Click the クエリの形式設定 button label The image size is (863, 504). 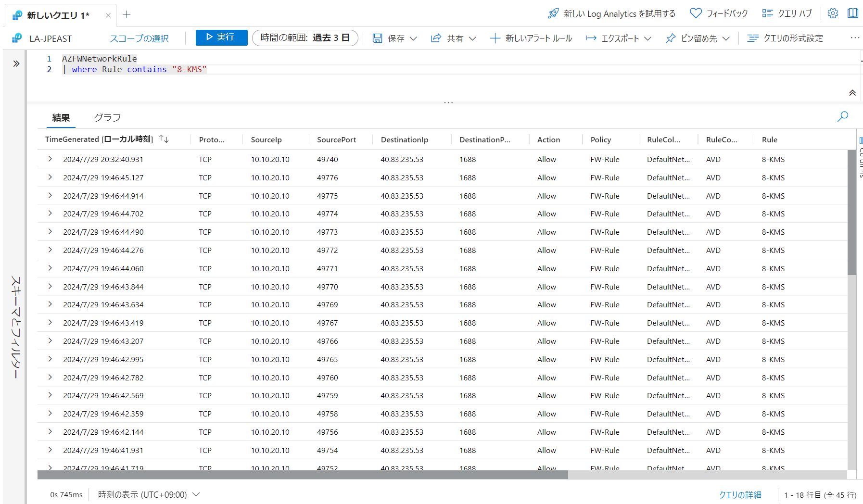pos(793,38)
